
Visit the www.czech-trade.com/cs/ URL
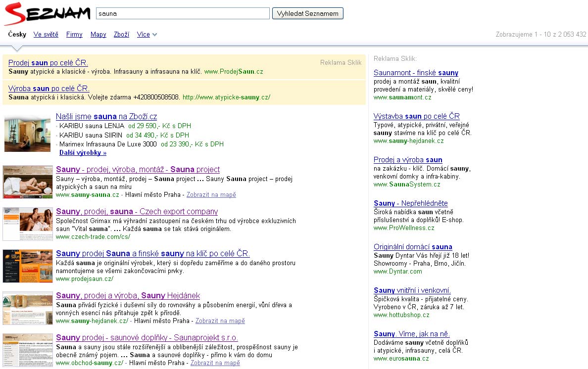[x=93, y=237]
